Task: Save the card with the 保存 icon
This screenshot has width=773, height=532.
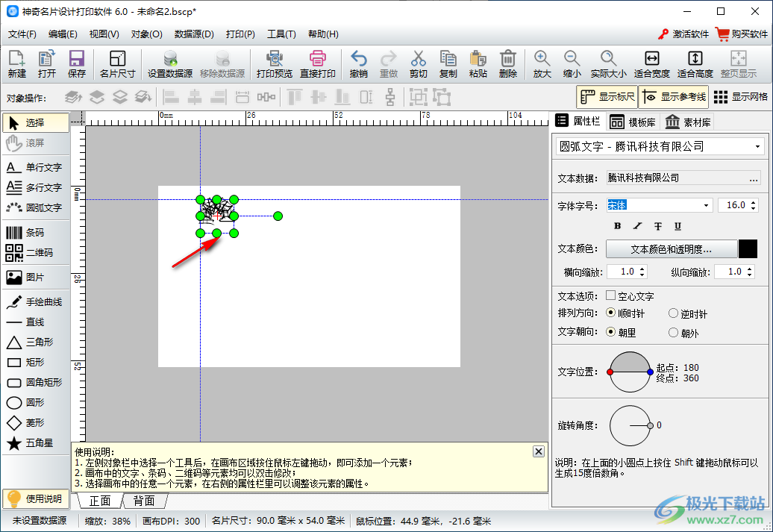Action: point(76,64)
